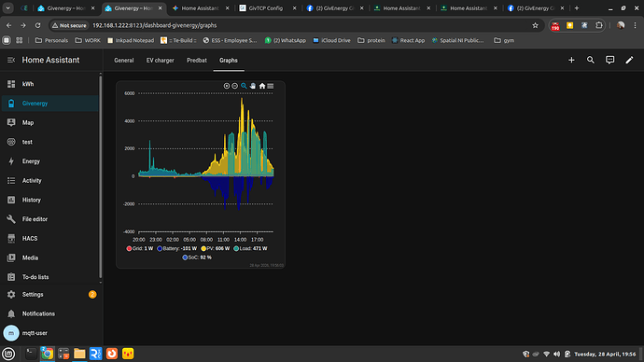Viewport: 644px width, 362px height.
Task: Reset chart zoom with home icon
Action: pos(262,86)
